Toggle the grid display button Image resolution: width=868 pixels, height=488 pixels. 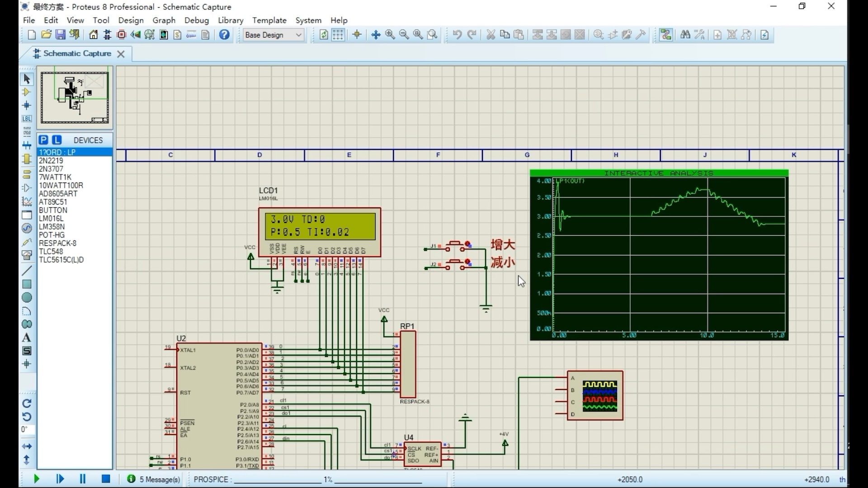(338, 35)
